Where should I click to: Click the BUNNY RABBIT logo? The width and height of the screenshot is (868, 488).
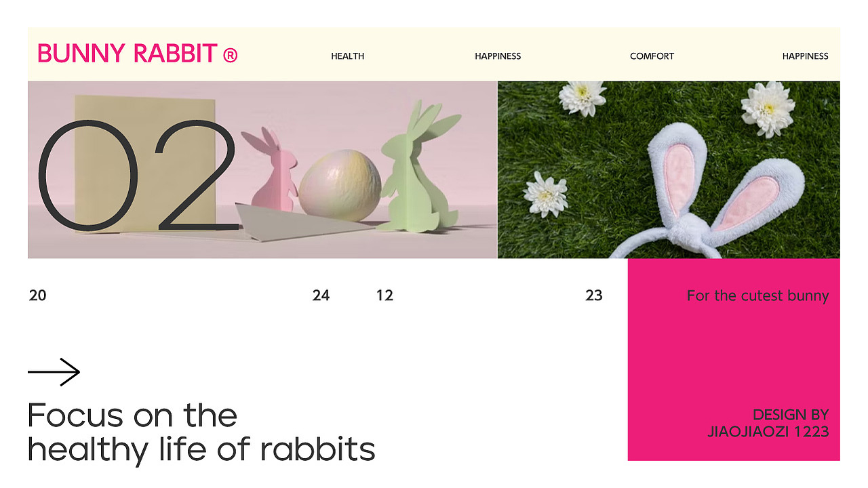point(138,54)
